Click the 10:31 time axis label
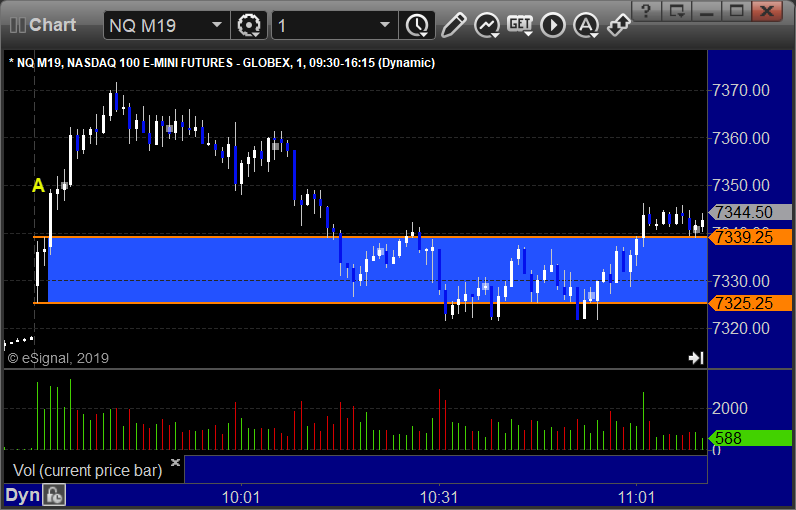 tap(439, 497)
